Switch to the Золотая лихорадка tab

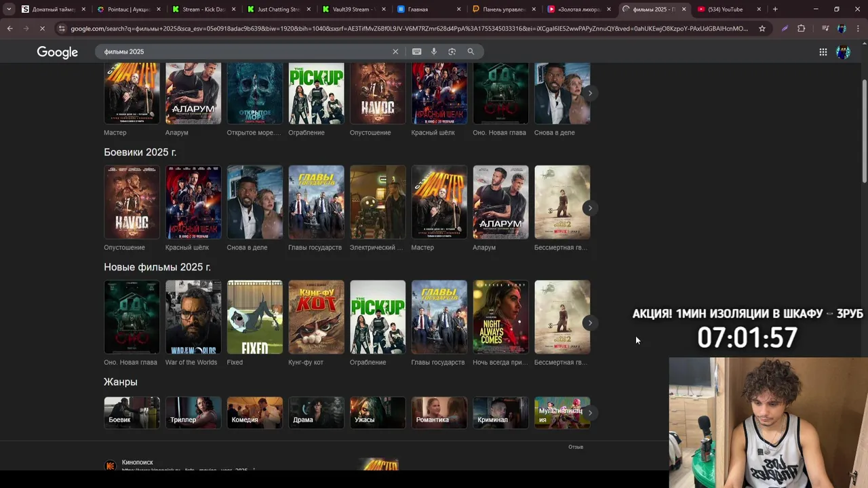tap(578, 9)
